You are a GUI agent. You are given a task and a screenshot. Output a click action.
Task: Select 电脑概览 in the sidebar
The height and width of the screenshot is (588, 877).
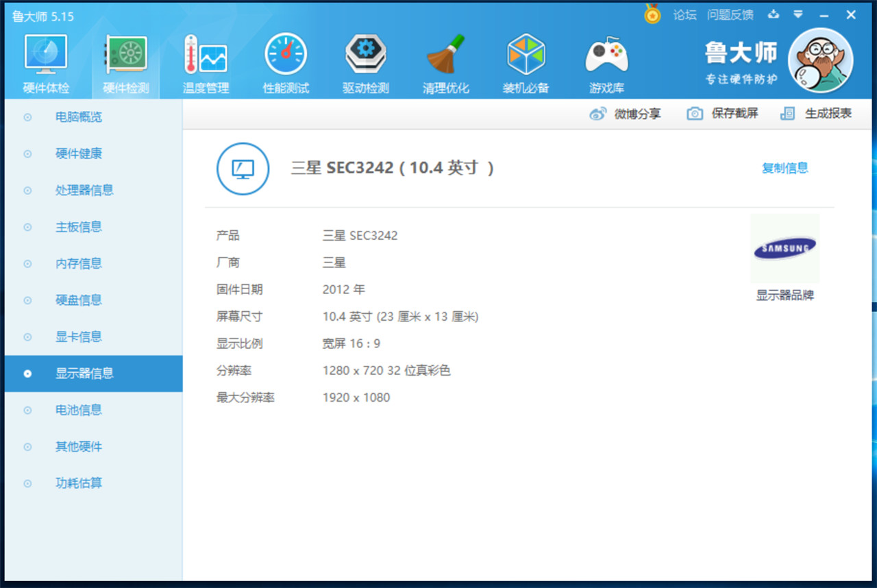point(93,117)
